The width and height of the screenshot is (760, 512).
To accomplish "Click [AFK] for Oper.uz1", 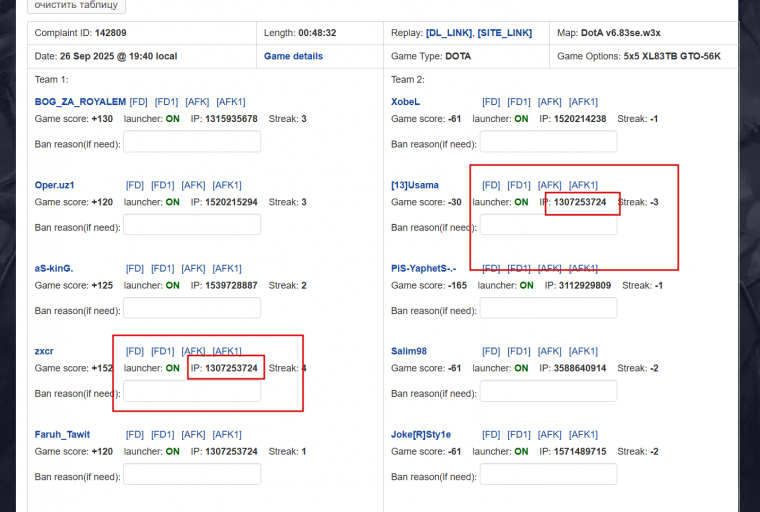I will pos(193,185).
